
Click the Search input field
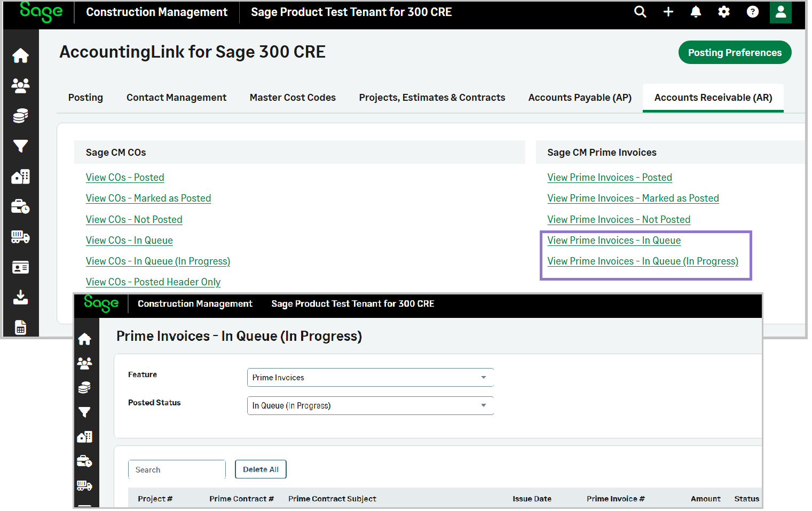tap(177, 470)
